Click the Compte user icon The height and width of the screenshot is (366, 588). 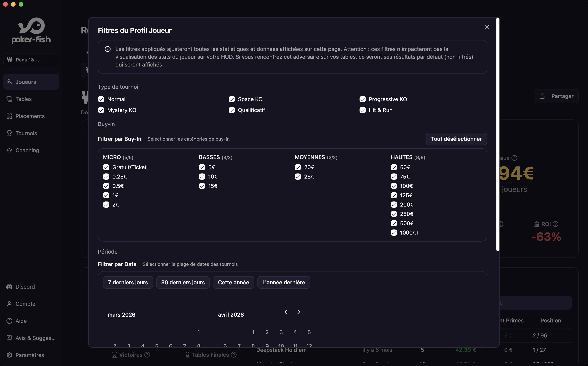pyautogui.click(x=9, y=304)
